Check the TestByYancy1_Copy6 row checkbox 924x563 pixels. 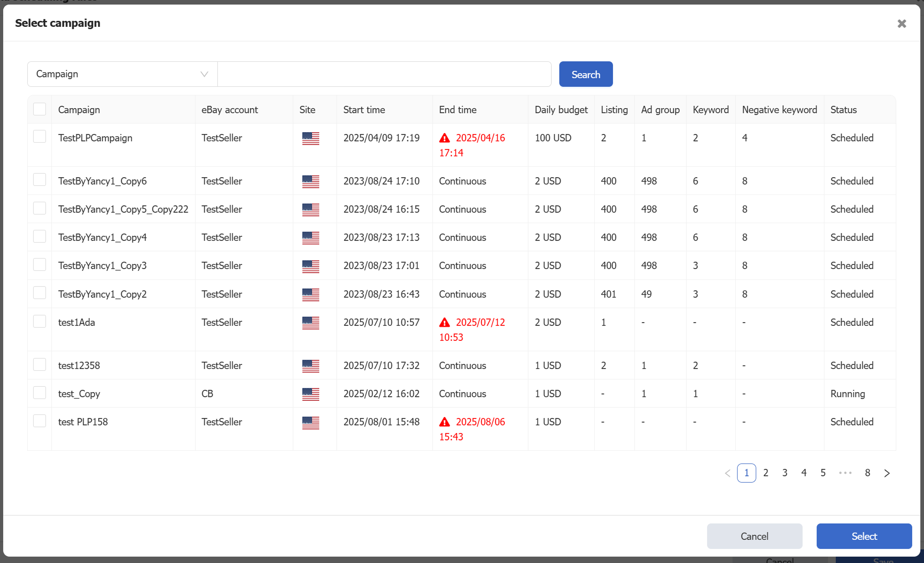40,180
